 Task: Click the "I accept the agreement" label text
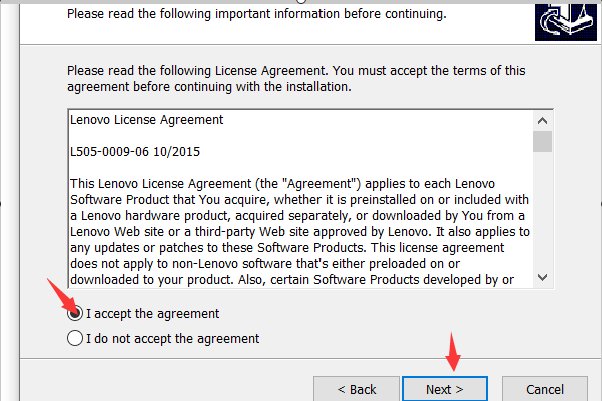point(152,313)
